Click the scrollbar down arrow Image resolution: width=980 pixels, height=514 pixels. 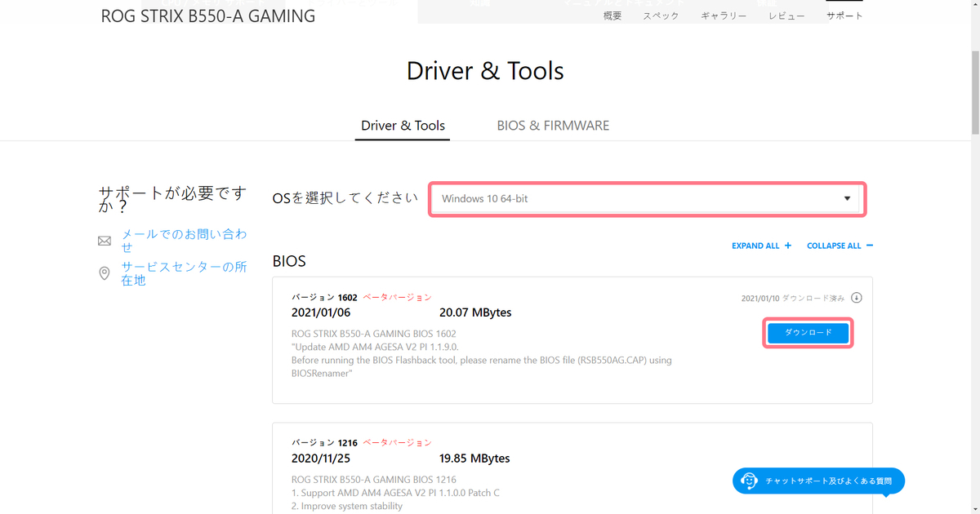[x=973, y=507]
